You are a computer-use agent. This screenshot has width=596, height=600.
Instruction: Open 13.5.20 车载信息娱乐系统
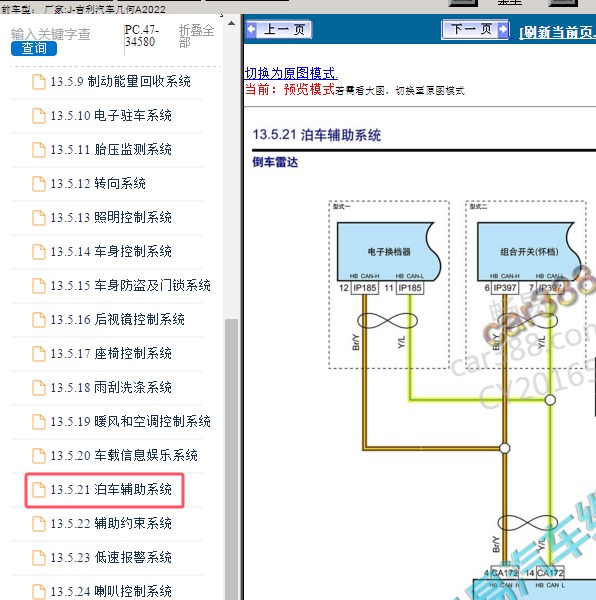(x=124, y=456)
